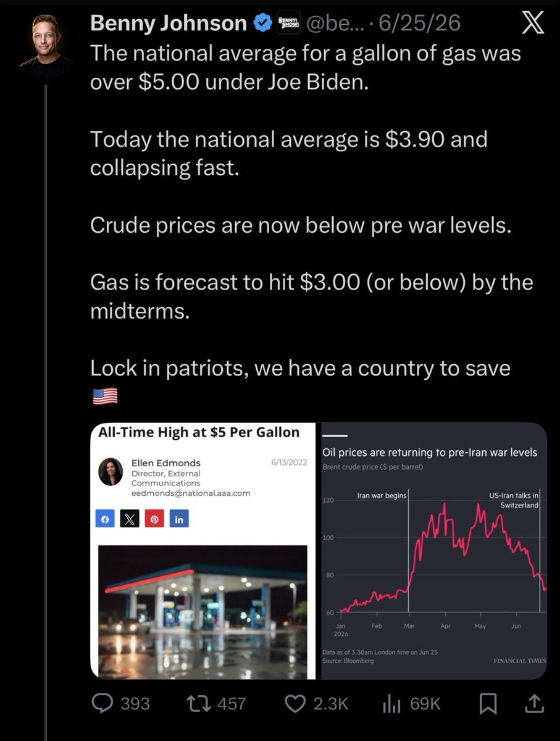View analytics bar-chart icon showing 69K

coord(393,703)
